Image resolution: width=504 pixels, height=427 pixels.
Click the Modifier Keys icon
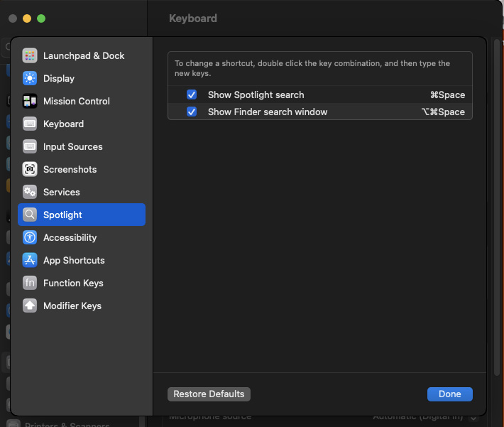(x=30, y=306)
